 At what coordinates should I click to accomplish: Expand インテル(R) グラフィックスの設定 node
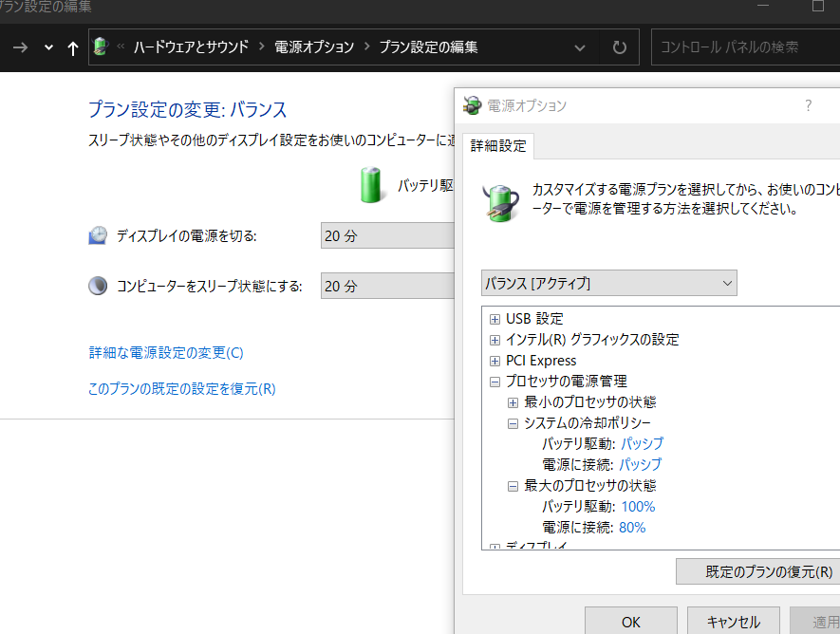click(x=495, y=341)
